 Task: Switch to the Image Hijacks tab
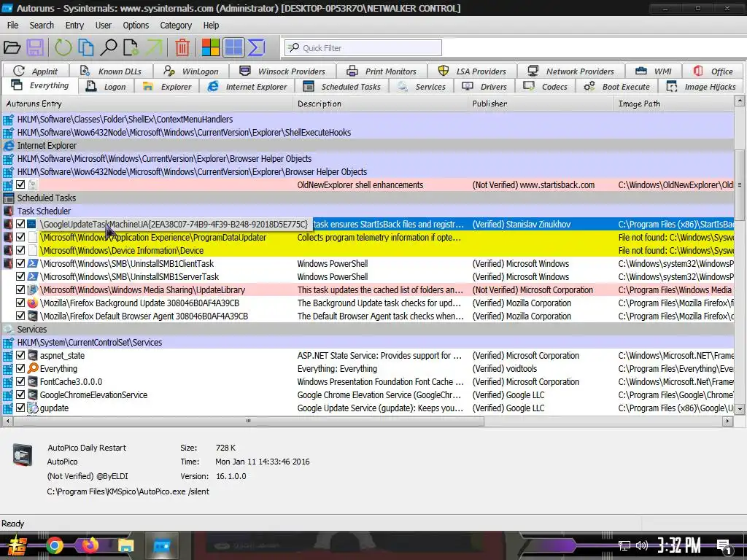click(701, 87)
